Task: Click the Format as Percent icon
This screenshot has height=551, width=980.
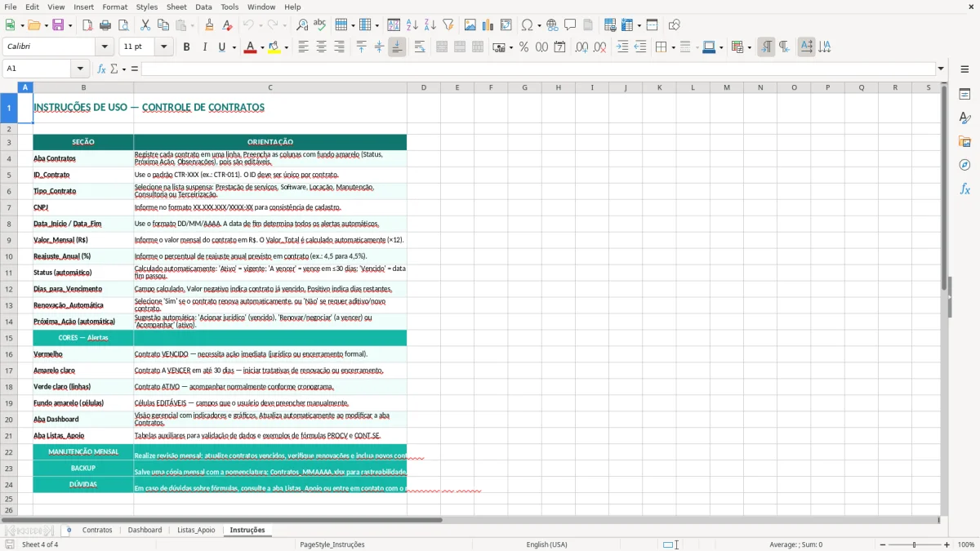Action: tap(523, 47)
